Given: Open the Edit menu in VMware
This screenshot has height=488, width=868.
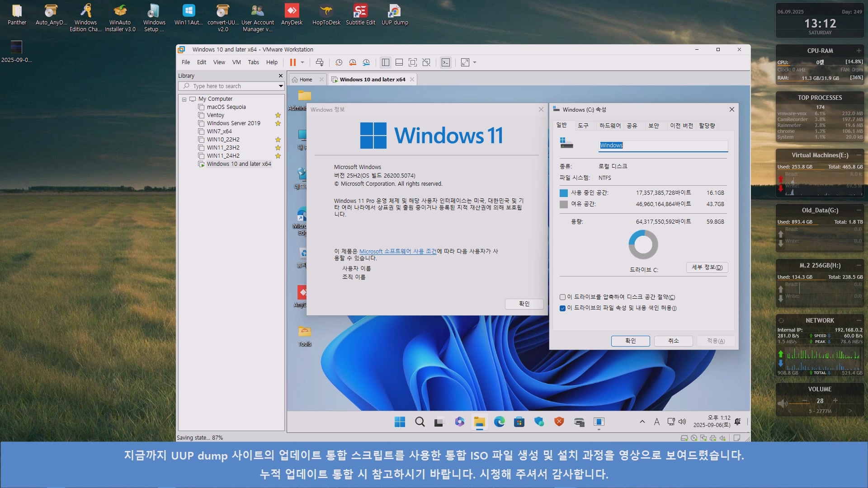Looking at the screenshot, I should (x=202, y=62).
